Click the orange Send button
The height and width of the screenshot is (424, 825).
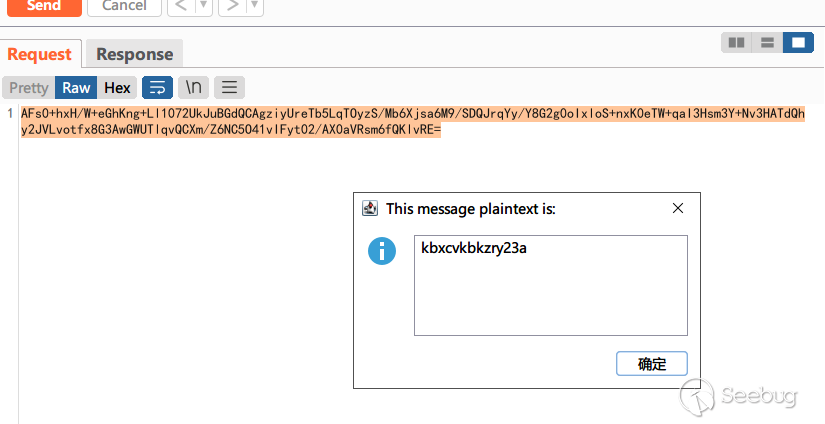[44, 7]
